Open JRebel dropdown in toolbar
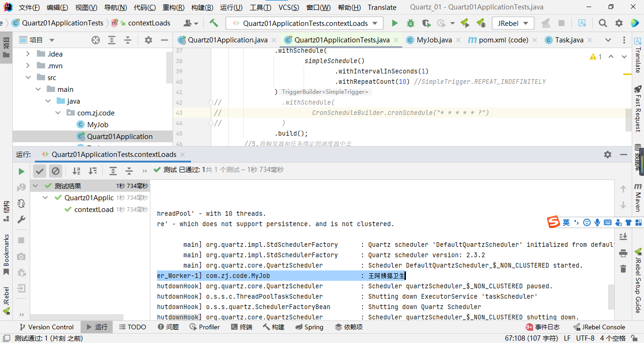 point(513,23)
